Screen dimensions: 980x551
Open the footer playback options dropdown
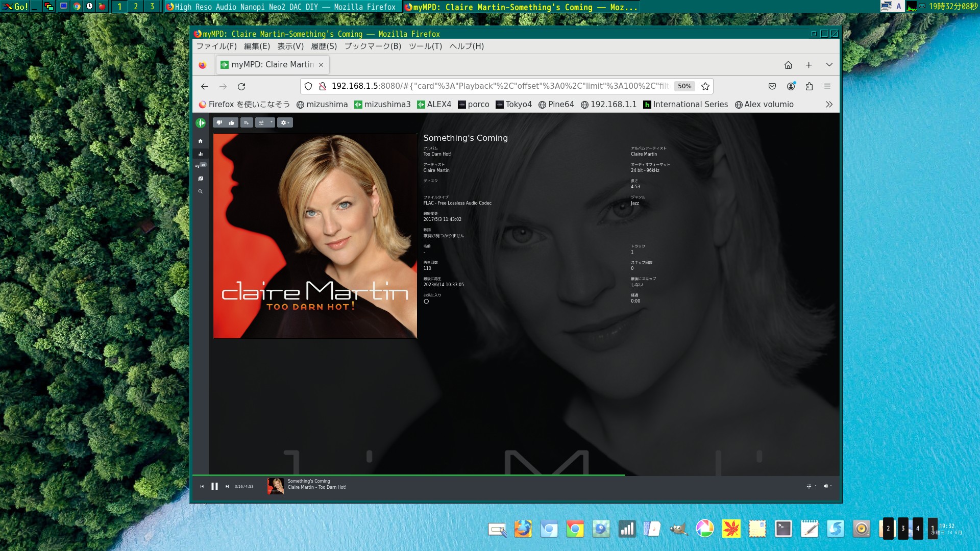pyautogui.click(x=811, y=486)
